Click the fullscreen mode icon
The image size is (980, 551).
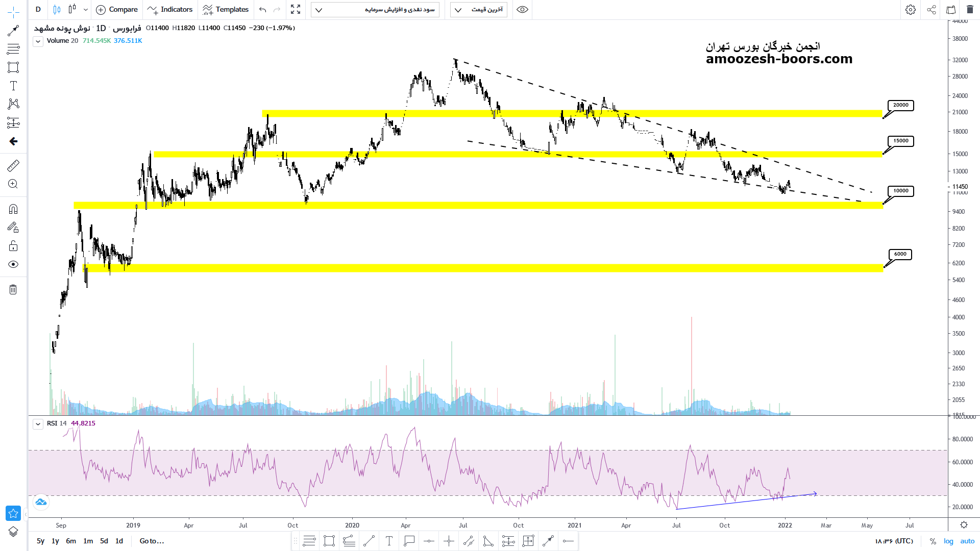pyautogui.click(x=296, y=10)
